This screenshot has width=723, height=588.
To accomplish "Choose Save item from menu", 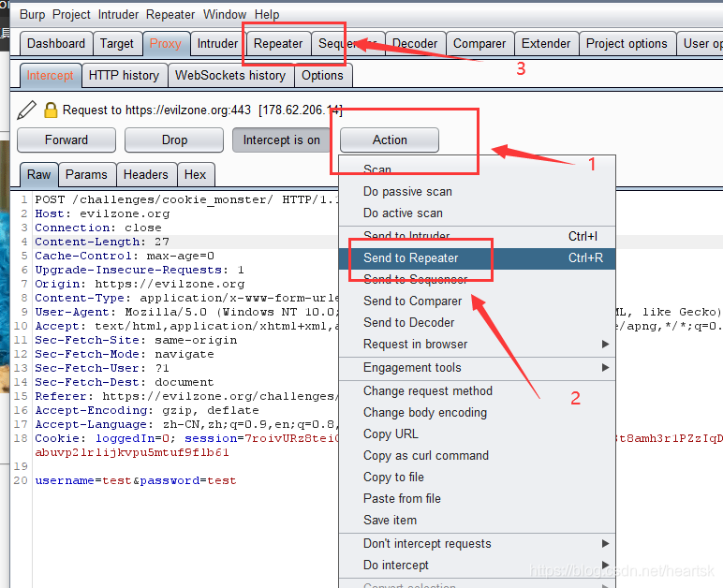I will pyautogui.click(x=478, y=521).
